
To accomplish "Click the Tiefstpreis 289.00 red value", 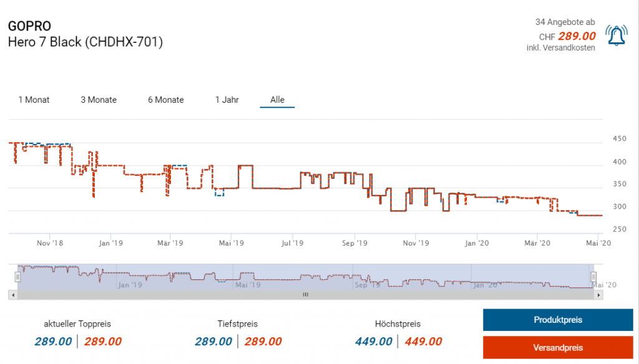I will (x=263, y=342).
